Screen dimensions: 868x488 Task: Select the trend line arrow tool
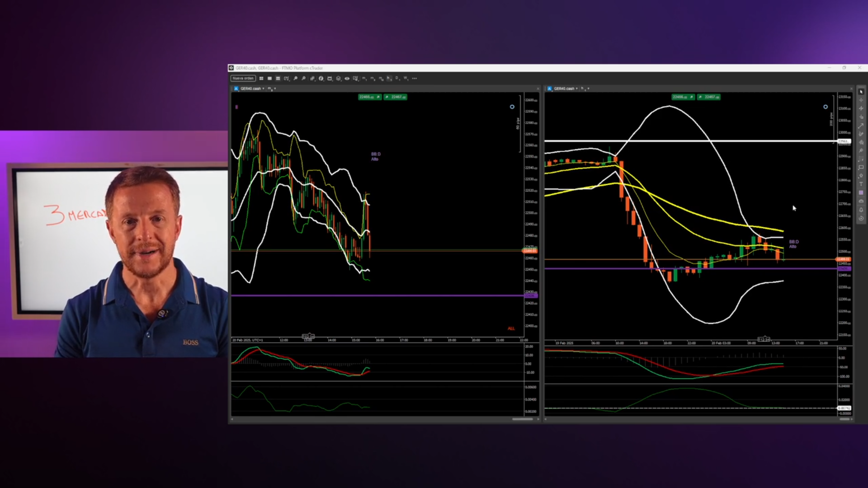(x=861, y=126)
